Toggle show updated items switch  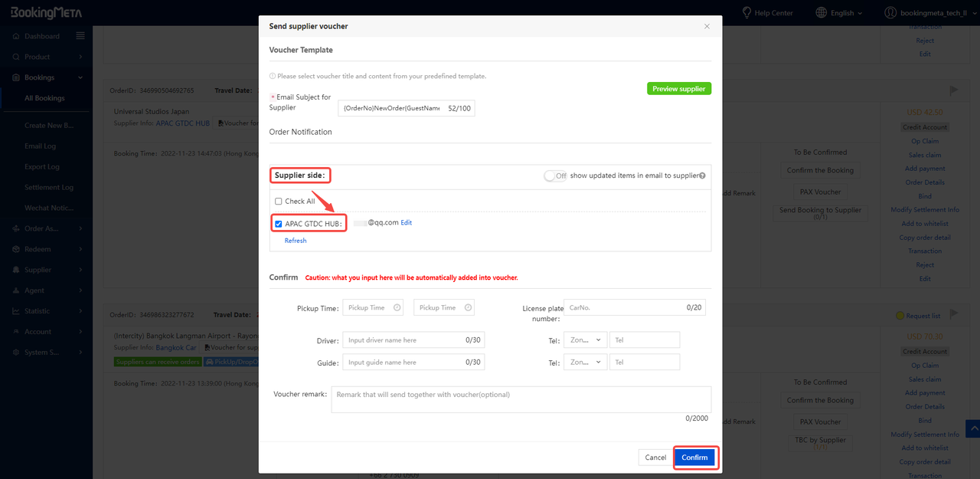point(555,176)
